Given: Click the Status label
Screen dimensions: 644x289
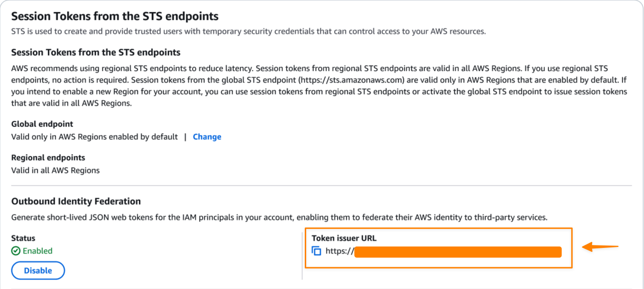Looking at the screenshot, I should pos(23,238).
